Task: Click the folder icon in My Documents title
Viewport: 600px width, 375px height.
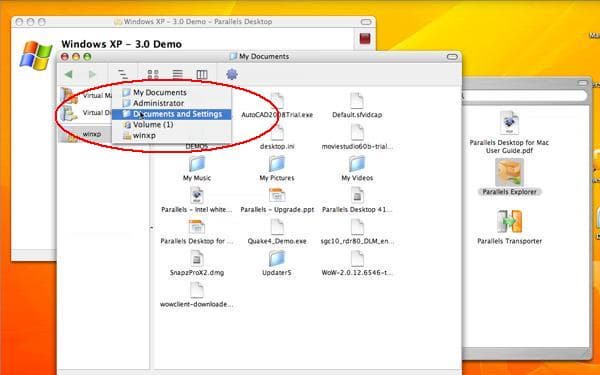Action: point(233,57)
